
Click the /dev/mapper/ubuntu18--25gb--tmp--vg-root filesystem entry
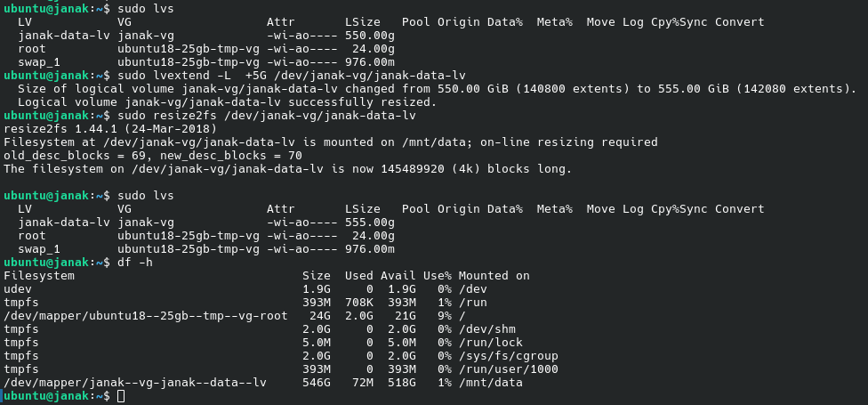pyautogui.click(x=146, y=316)
